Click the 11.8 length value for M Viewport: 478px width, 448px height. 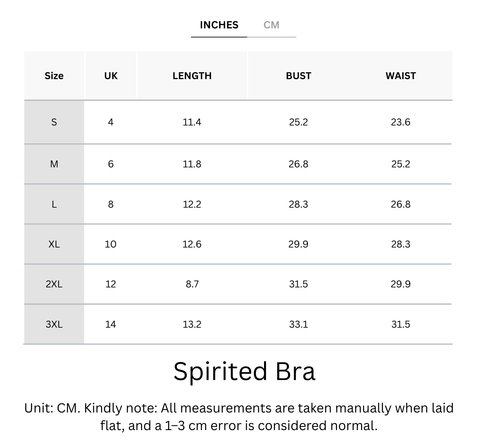[x=192, y=164]
